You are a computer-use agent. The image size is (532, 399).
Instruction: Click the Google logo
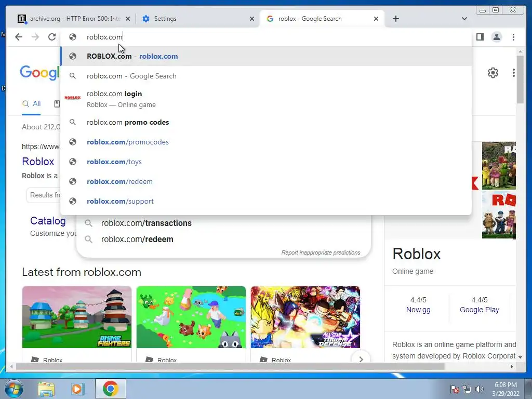coord(39,73)
